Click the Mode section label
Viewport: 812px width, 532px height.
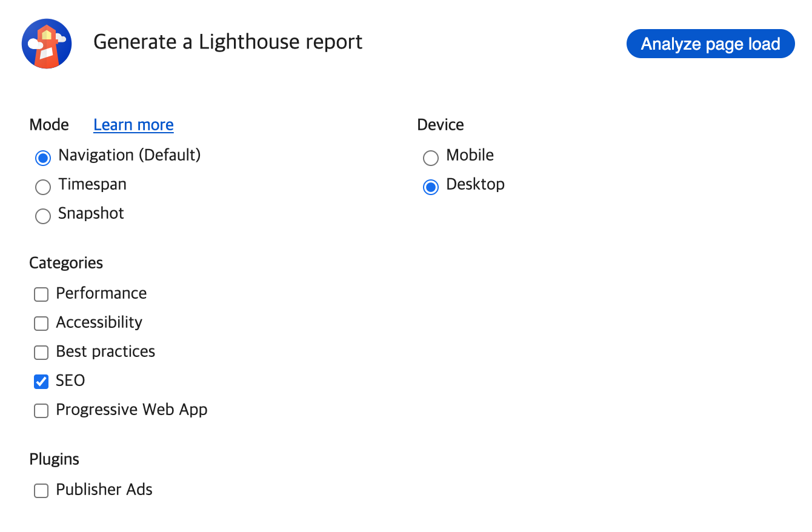[49, 125]
